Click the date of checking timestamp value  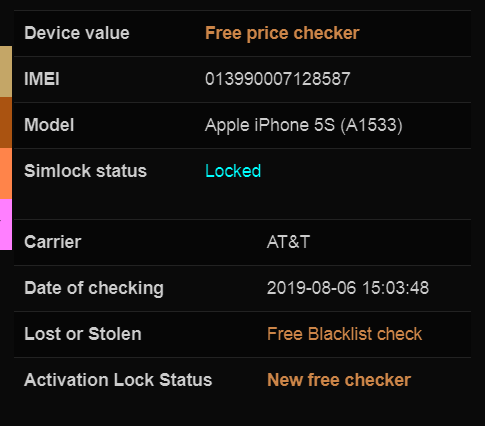[x=348, y=288]
